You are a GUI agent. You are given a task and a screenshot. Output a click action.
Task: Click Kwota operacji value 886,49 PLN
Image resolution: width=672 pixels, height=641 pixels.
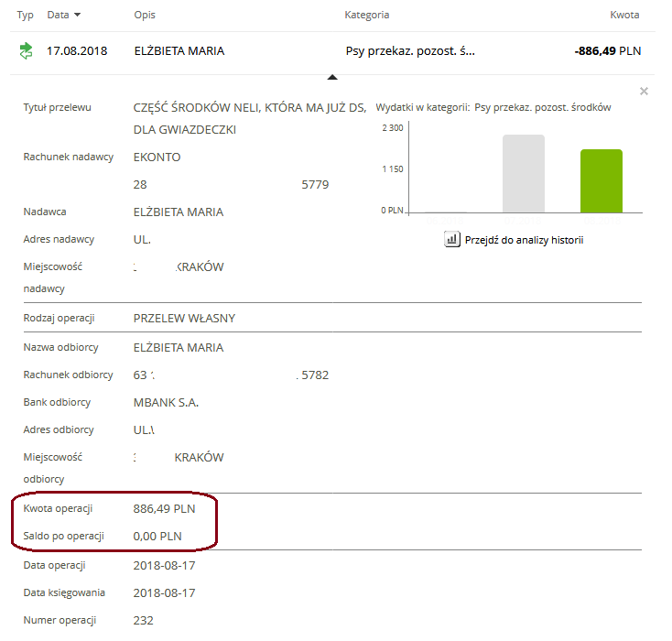(164, 509)
